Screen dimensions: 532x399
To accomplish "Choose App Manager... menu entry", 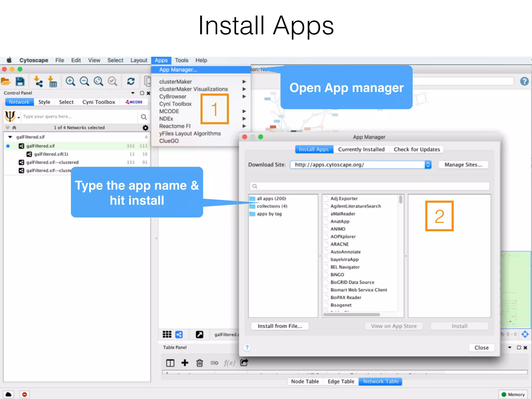I will click(x=201, y=70).
